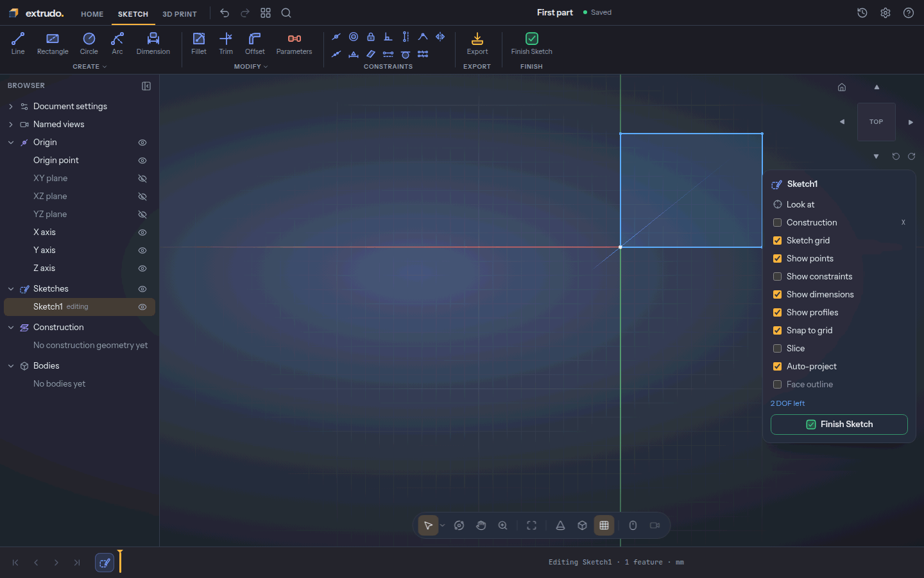Collapse the Browser panel
This screenshot has height=578, width=924.
146,86
